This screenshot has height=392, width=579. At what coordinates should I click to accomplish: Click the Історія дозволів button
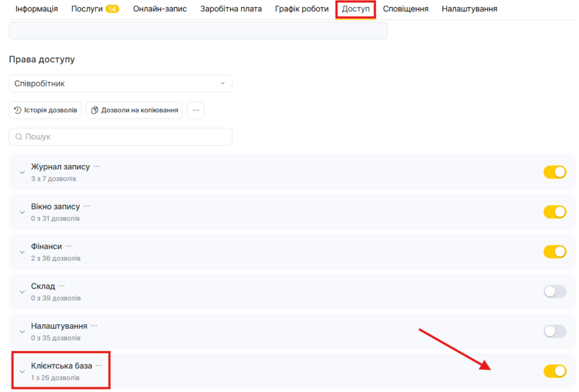pos(45,110)
